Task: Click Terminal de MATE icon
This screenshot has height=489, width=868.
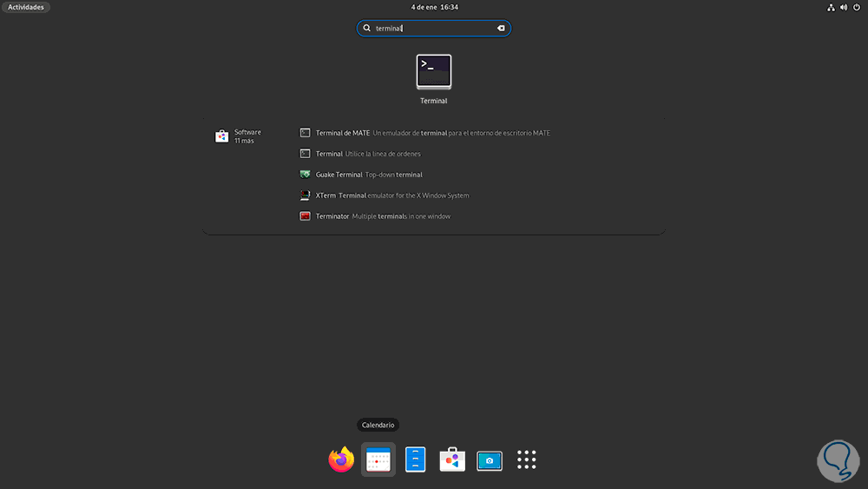Action: pos(305,133)
